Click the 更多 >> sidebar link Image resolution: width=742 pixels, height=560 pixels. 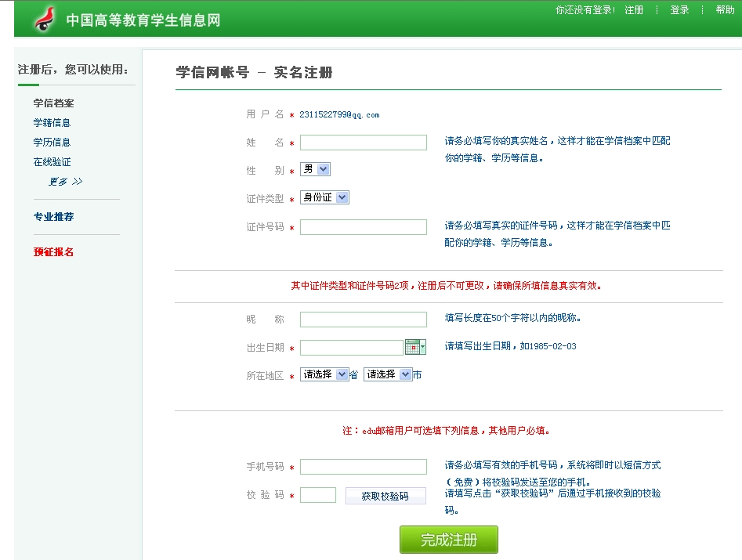(65, 181)
